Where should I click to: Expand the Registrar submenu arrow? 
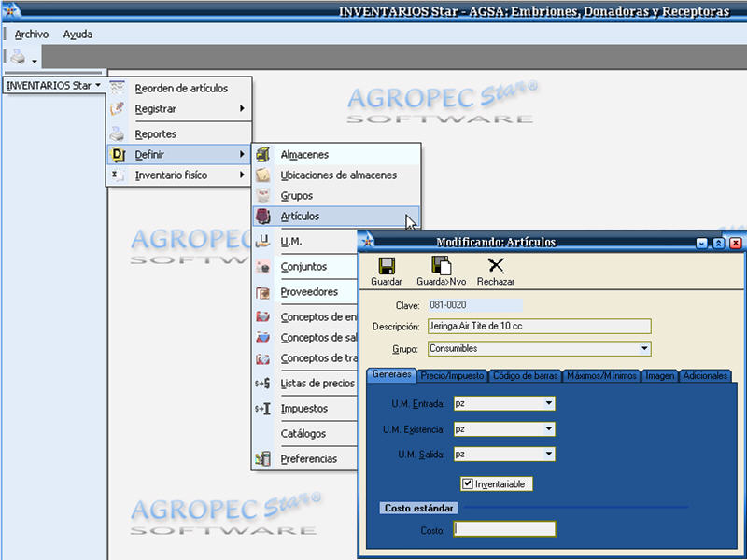[x=242, y=108]
